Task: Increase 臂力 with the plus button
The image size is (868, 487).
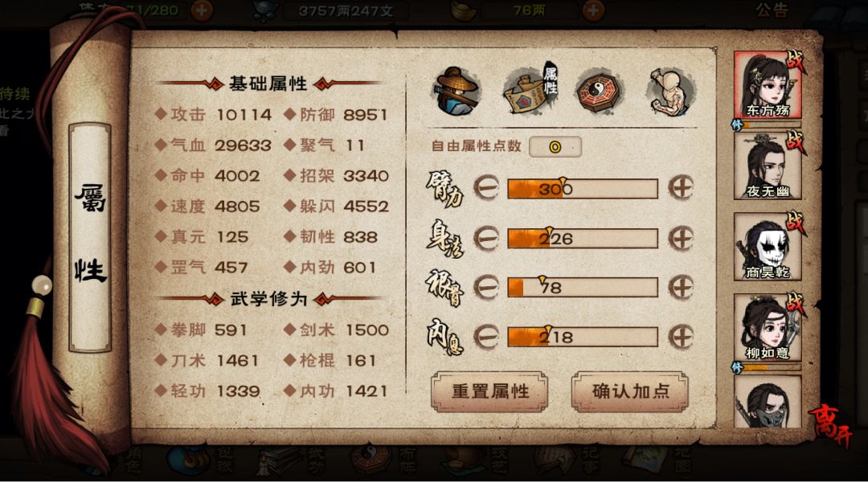Action: point(681,188)
